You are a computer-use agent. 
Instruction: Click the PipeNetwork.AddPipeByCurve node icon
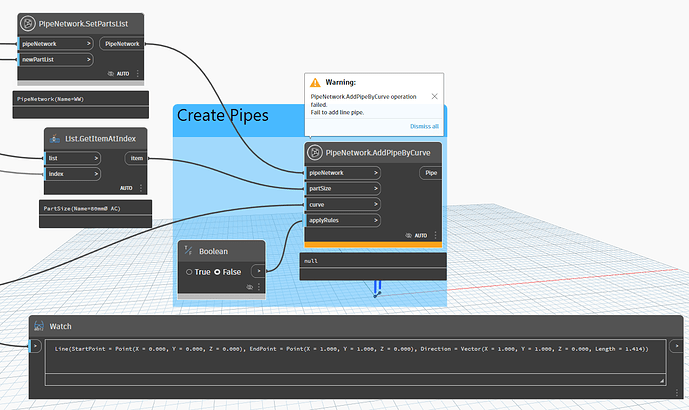315,153
